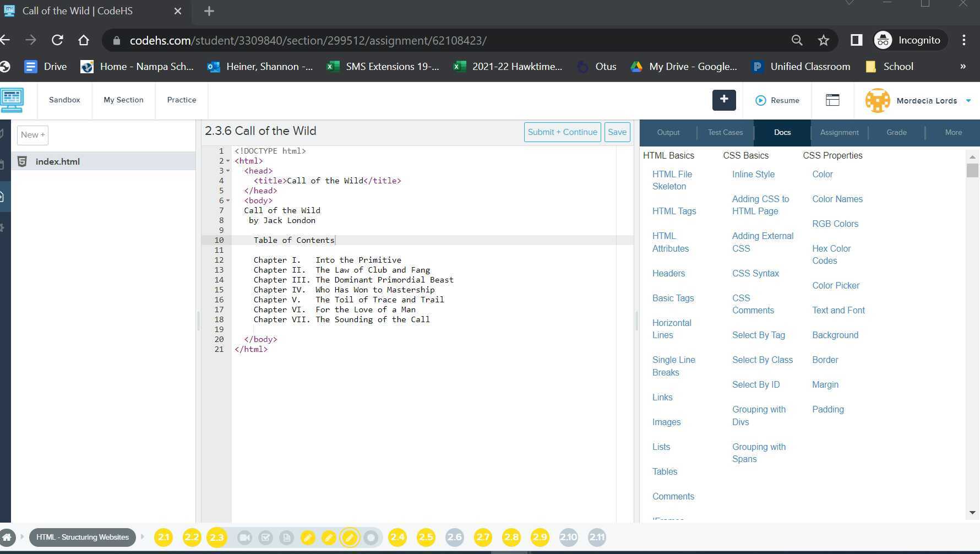Open the Hex Color Codes doc link
Screen dimensions: 980x554
tap(831, 254)
